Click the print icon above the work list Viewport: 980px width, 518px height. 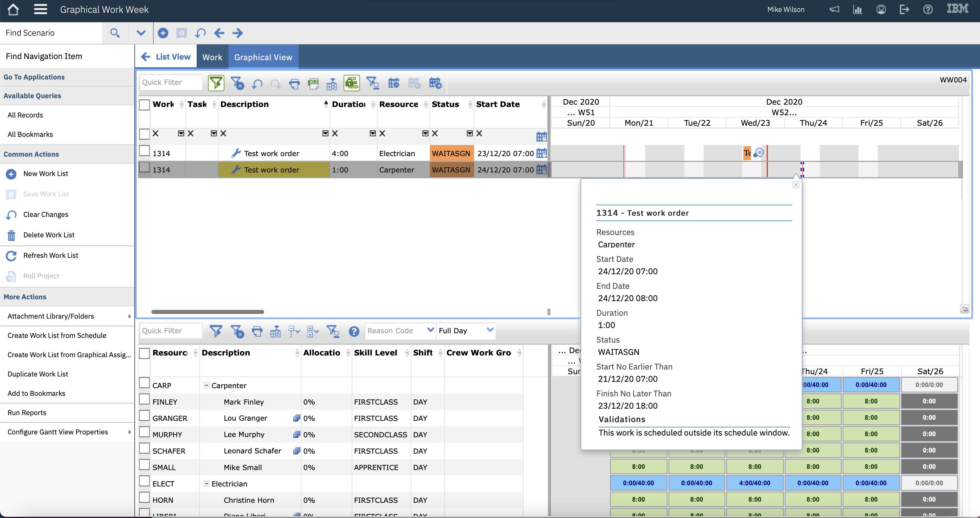[294, 83]
